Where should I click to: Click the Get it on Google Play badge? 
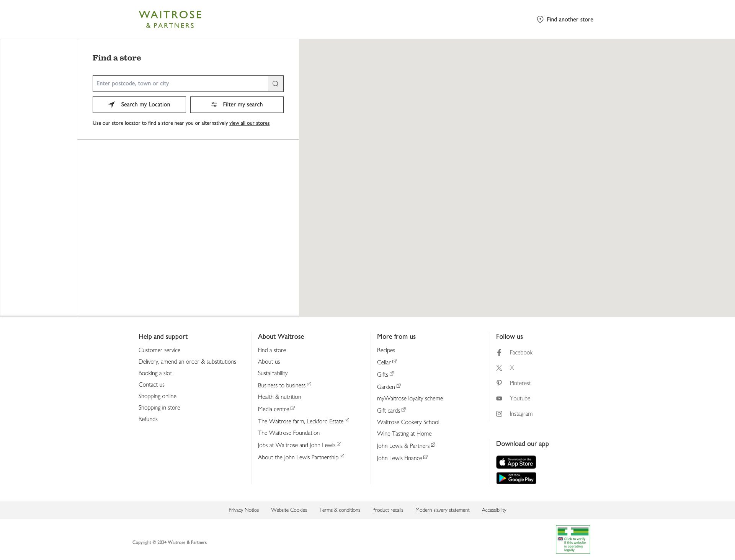(516, 478)
